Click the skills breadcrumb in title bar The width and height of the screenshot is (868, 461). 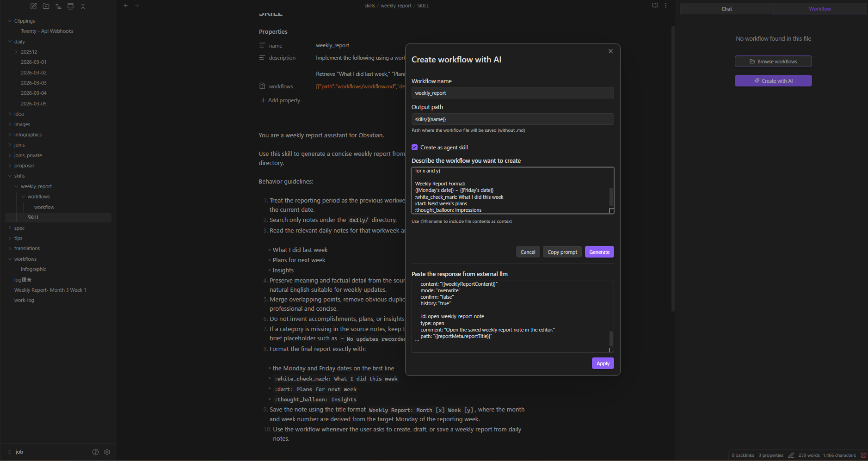pos(369,6)
